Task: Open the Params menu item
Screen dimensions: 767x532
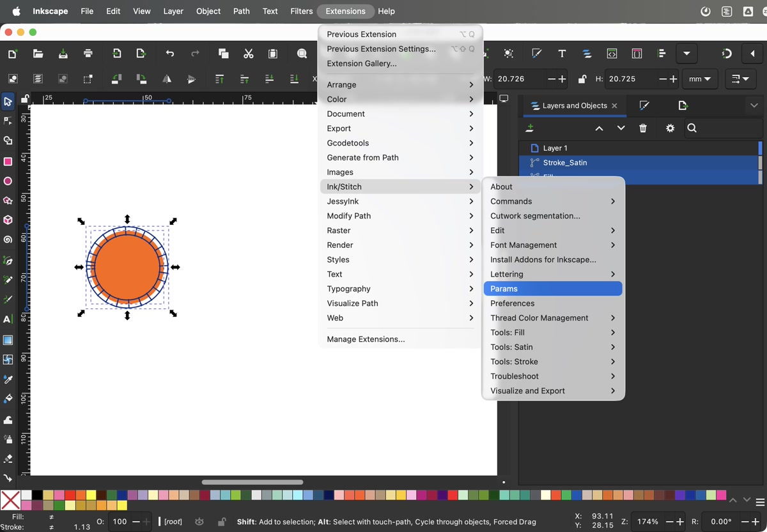Action: click(x=553, y=289)
